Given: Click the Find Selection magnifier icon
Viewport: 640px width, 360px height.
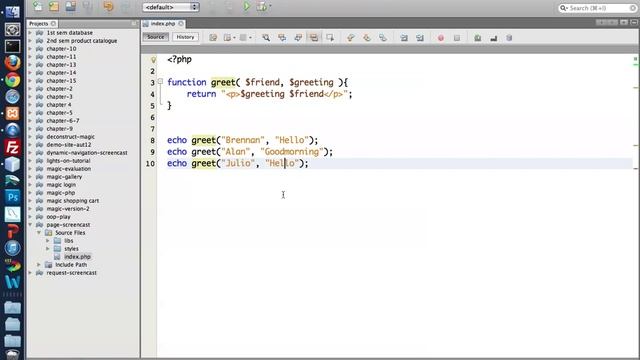Looking at the screenshot, I should 266,38.
